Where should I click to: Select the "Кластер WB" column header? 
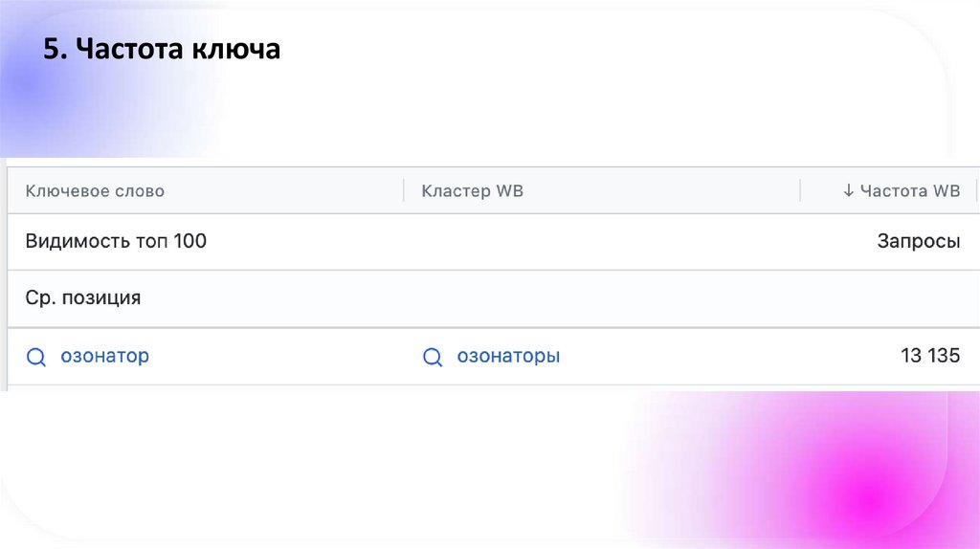click(x=472, y=191)
